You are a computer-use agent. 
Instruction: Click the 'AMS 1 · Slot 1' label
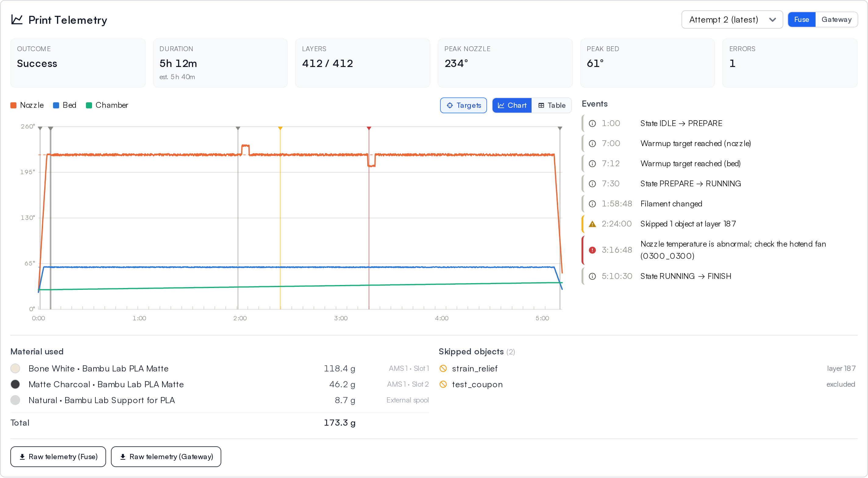[409, 369]
